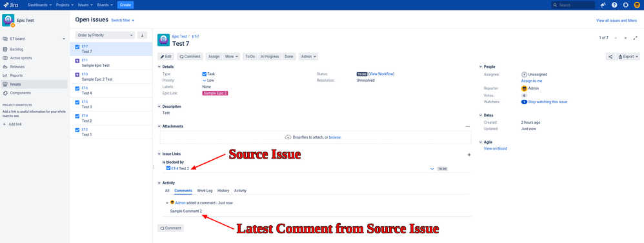Open the Order by Priority dropdown
Viewport: 644px width, 243px height.
pyautogui.click(x=105, y=35)
